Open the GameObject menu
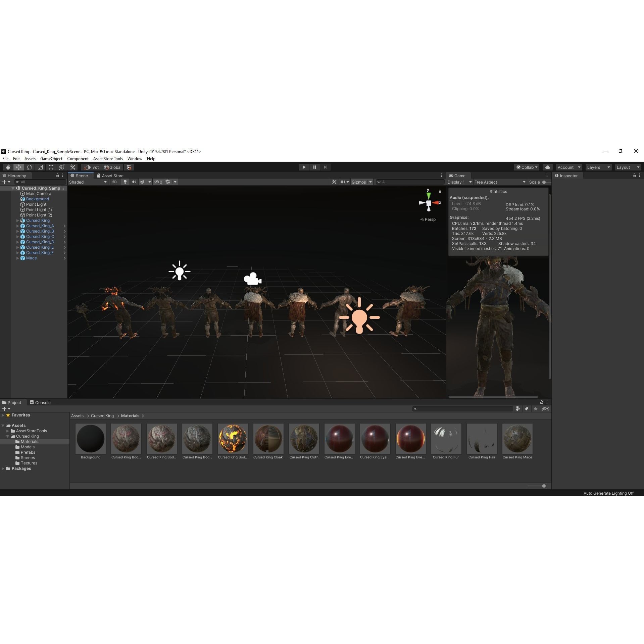 pos(51,158)
